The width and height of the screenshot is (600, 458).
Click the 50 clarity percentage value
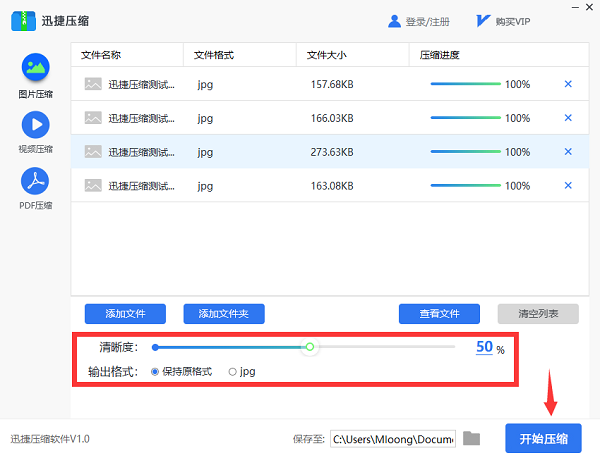pyautogui.click(x=484, y=347)
